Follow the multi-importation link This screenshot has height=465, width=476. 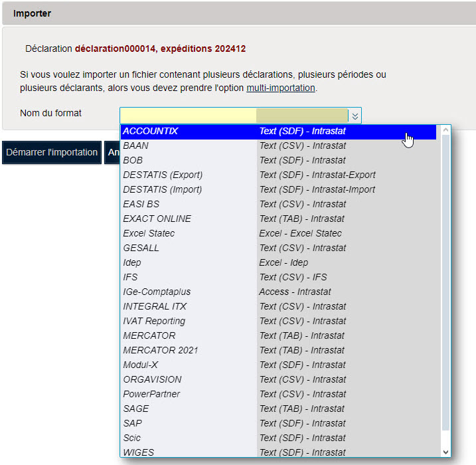[x=281, y=88]
